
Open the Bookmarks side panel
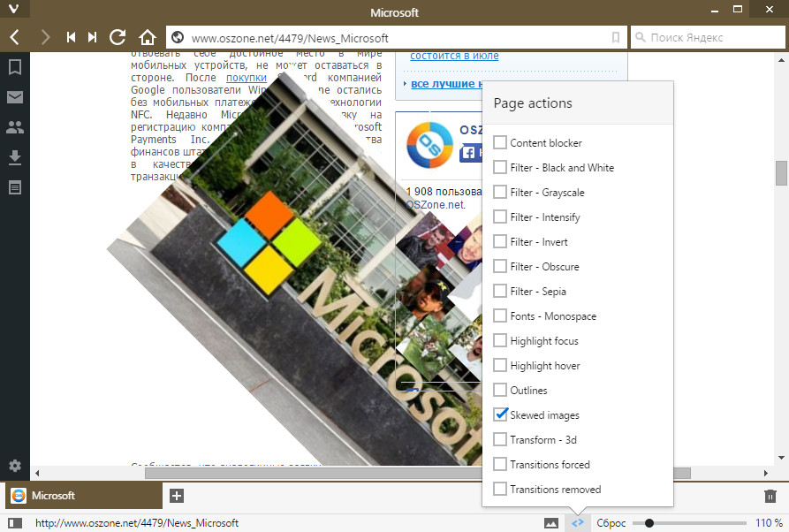[x=15, y=67]
